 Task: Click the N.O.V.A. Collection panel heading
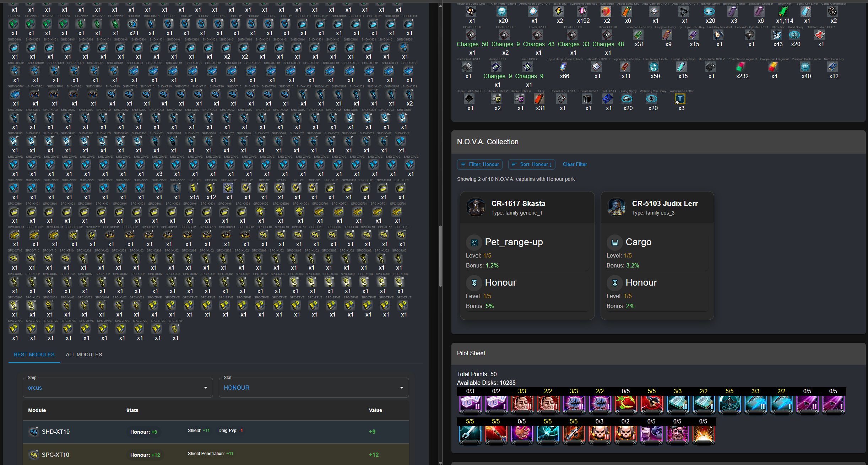coord(488,142)
